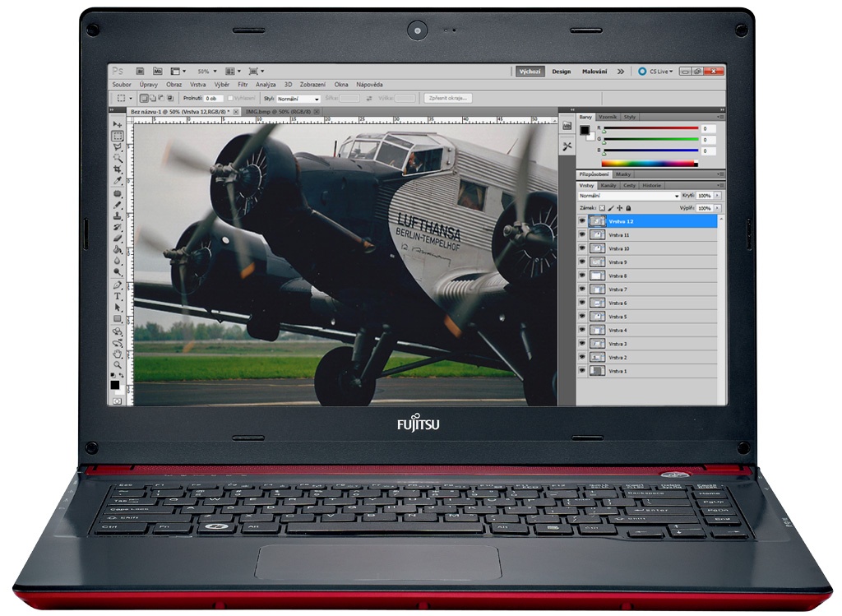Activate the Výchozí workspace button
This screenshot has width=842, height=616.
tap(530, 72)
